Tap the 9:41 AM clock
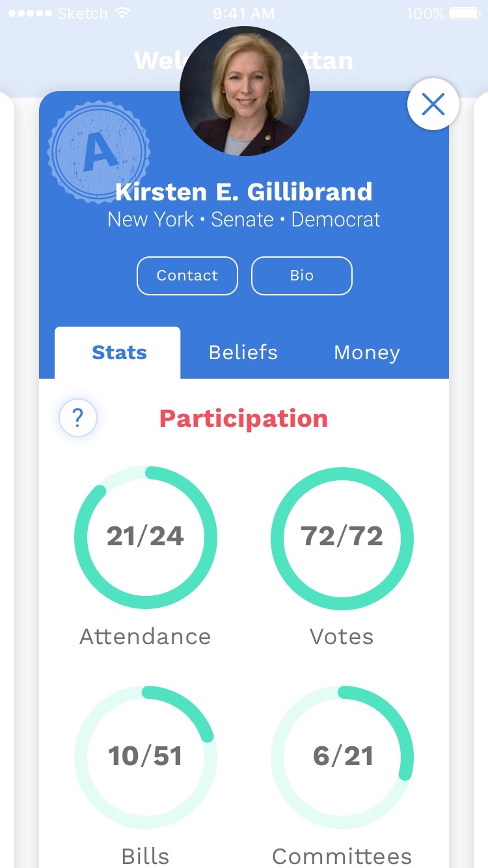Image resolution: width=488 pixels, height=868 pixels. pyautogui.click(x=244, y=13)
